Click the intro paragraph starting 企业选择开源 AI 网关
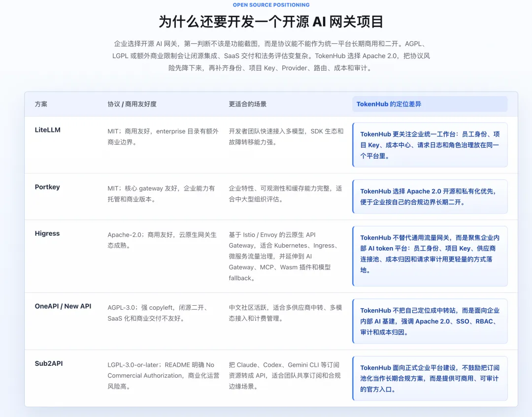The height and width of the screenshot is (417, 532). [x=271, y=56]
